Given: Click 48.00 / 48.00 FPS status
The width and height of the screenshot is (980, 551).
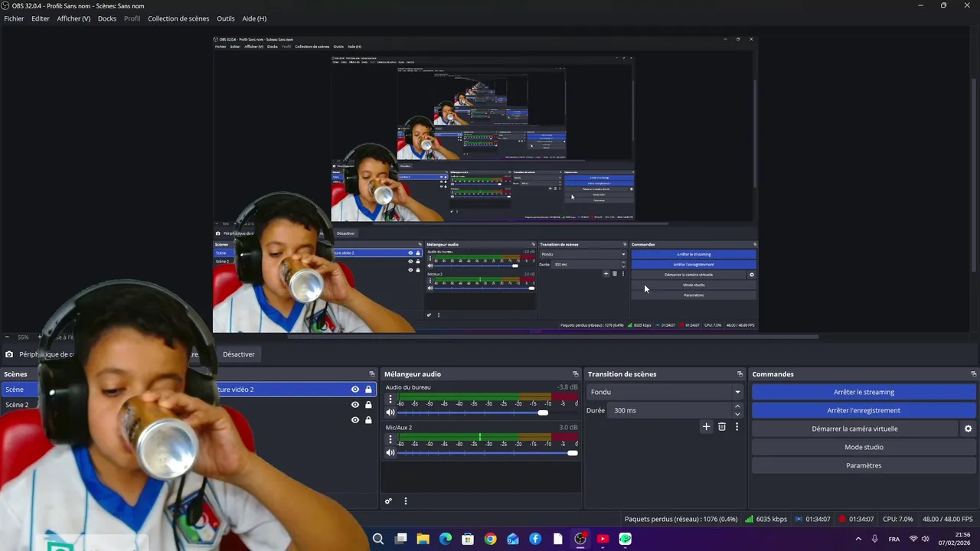Looking at the screenshot, I should (948, 519).
